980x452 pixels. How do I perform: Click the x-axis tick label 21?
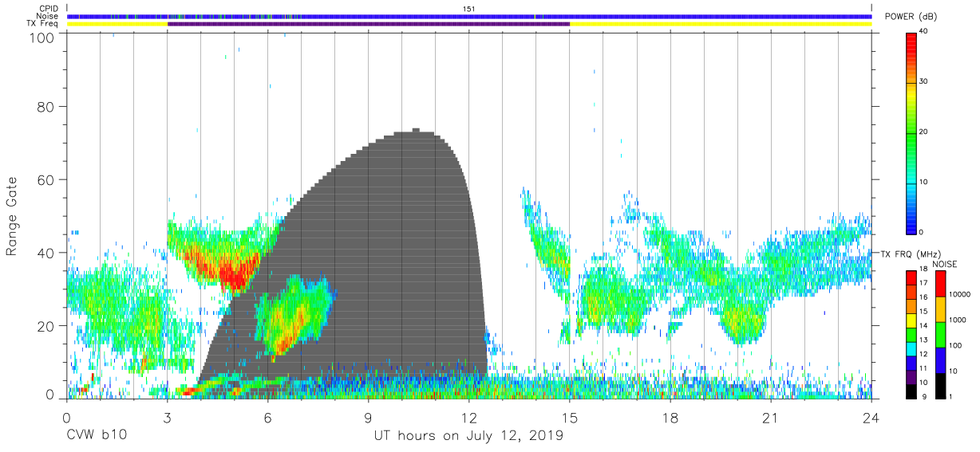[x=771, y=417]
